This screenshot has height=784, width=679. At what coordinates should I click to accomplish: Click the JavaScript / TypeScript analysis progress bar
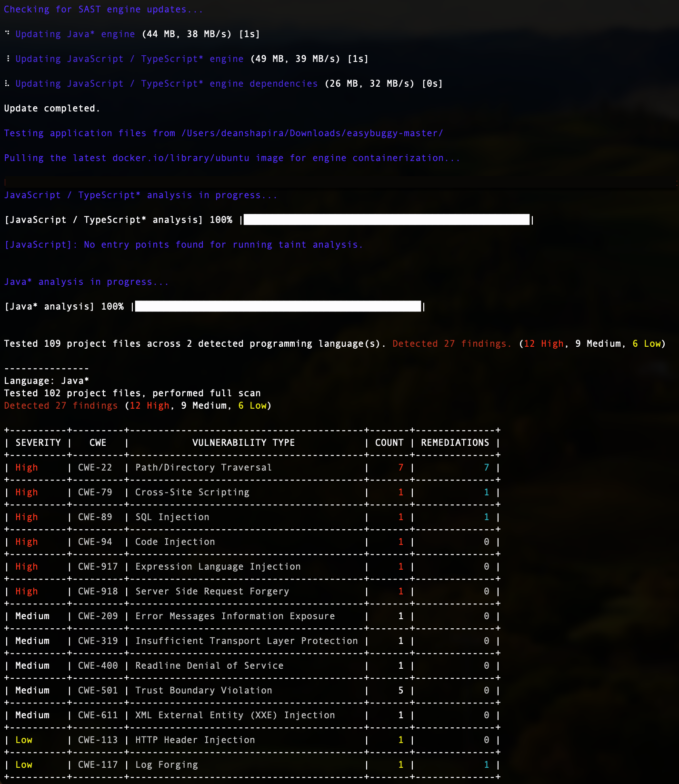coord(386,220)
